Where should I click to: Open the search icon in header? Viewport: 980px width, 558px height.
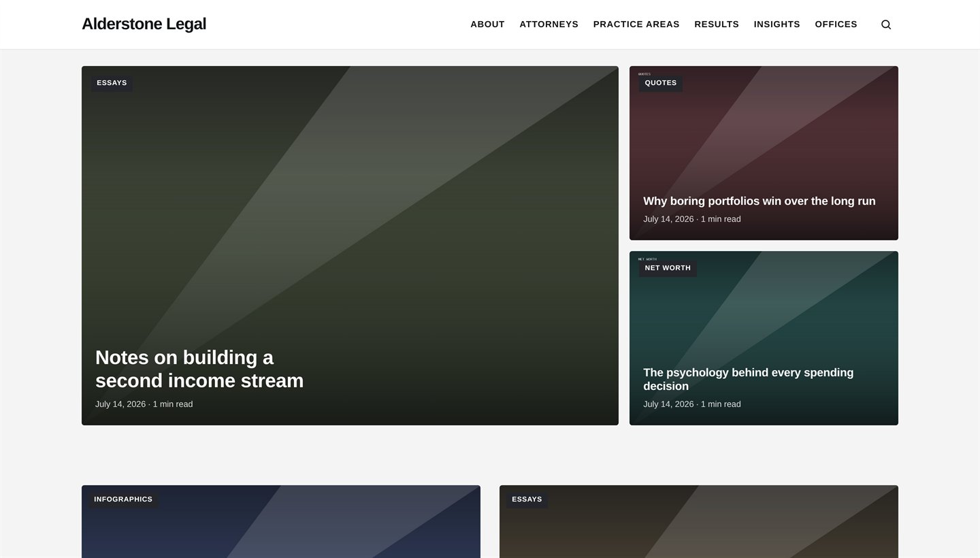click(886, 24)
